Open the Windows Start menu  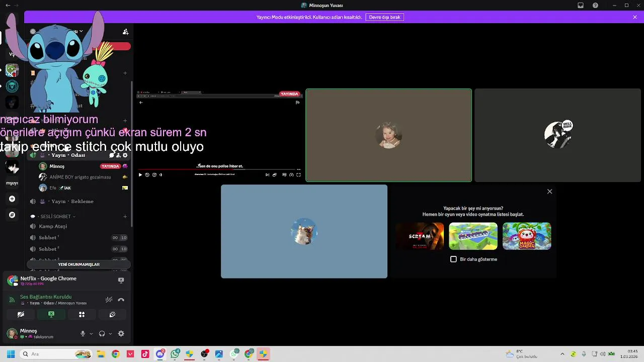[x=11, y=354]
